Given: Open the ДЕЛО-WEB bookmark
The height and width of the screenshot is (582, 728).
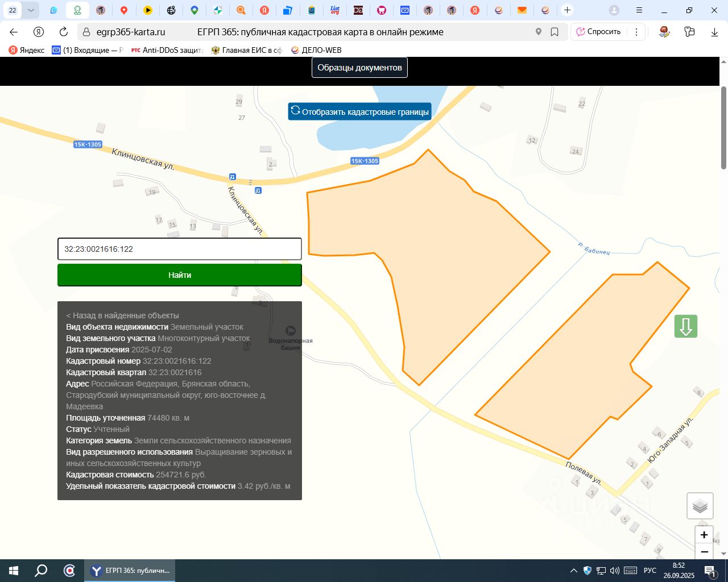Looking at the screenshot, I should click(x=316, y=50).
